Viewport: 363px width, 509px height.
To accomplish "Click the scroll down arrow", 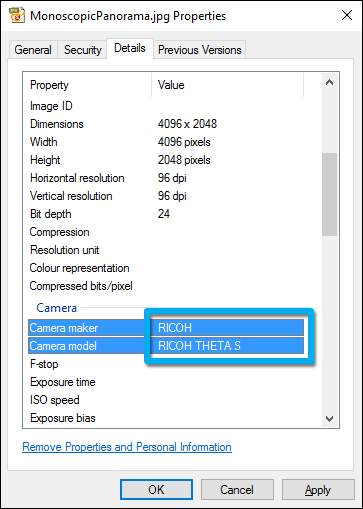I will click(x=329, y=419).
